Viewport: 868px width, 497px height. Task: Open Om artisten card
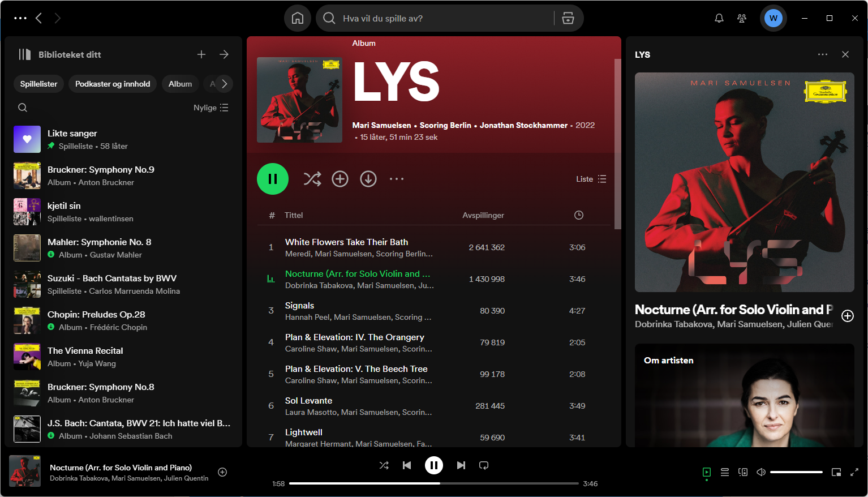tap(745, 395)
